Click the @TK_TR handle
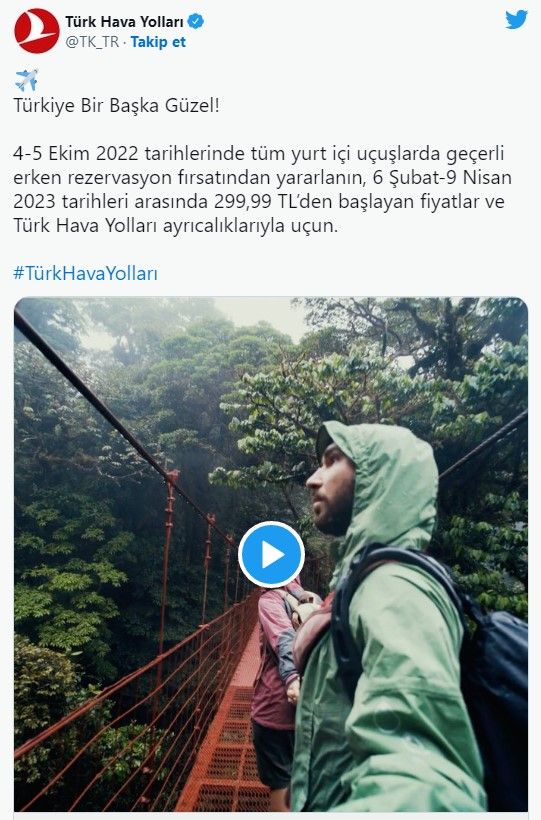 tap(92, 42)
